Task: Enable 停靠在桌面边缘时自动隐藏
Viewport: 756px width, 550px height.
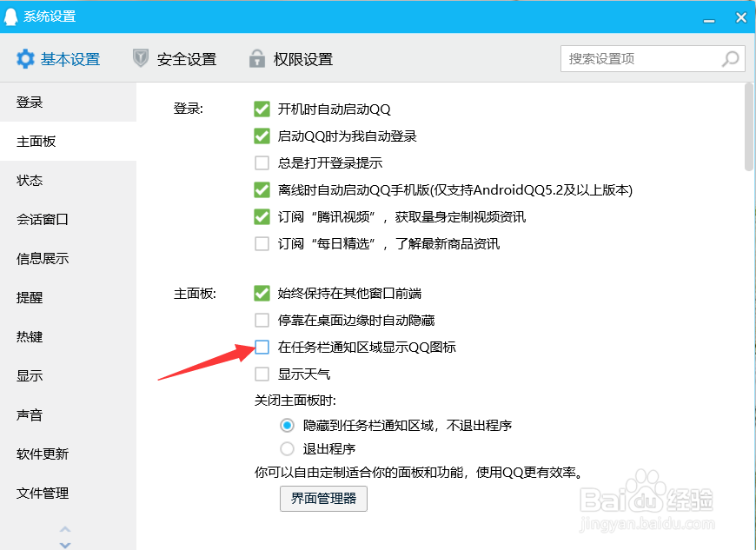Action: [262, 320]
